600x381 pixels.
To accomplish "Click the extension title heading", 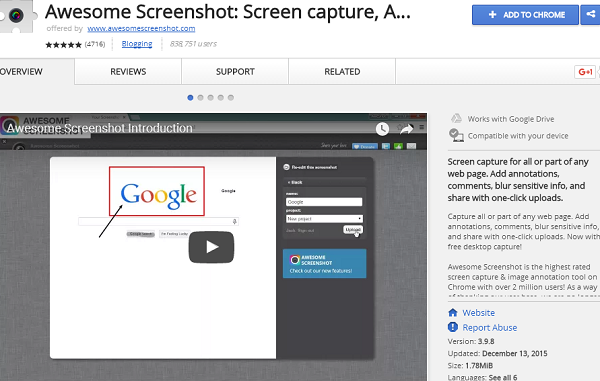I will click(228, 12).
